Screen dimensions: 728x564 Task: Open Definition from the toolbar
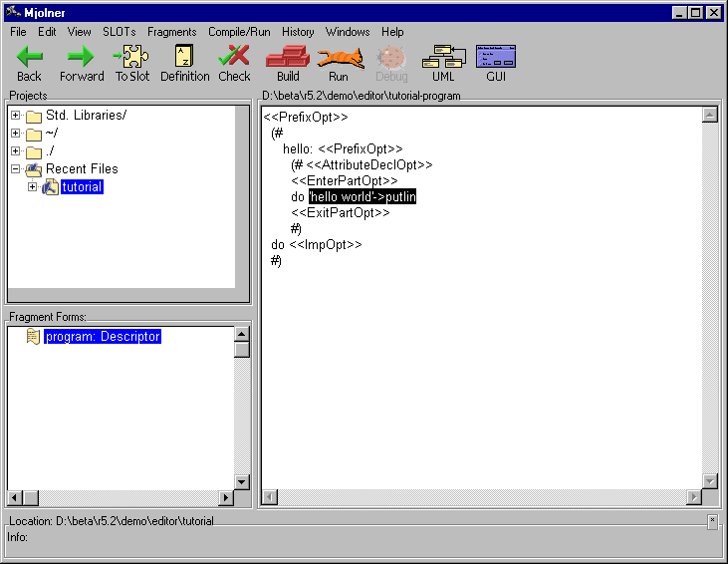(x=184, y=57)
